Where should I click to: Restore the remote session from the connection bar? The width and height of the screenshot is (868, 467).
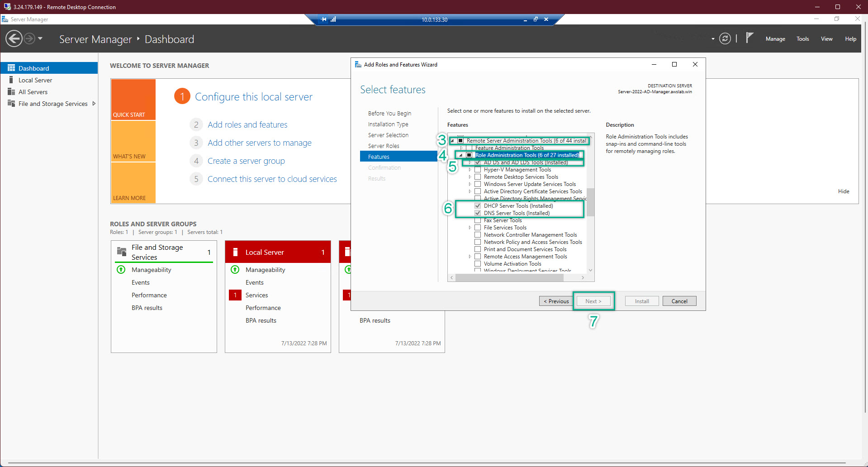click(536, 19)
